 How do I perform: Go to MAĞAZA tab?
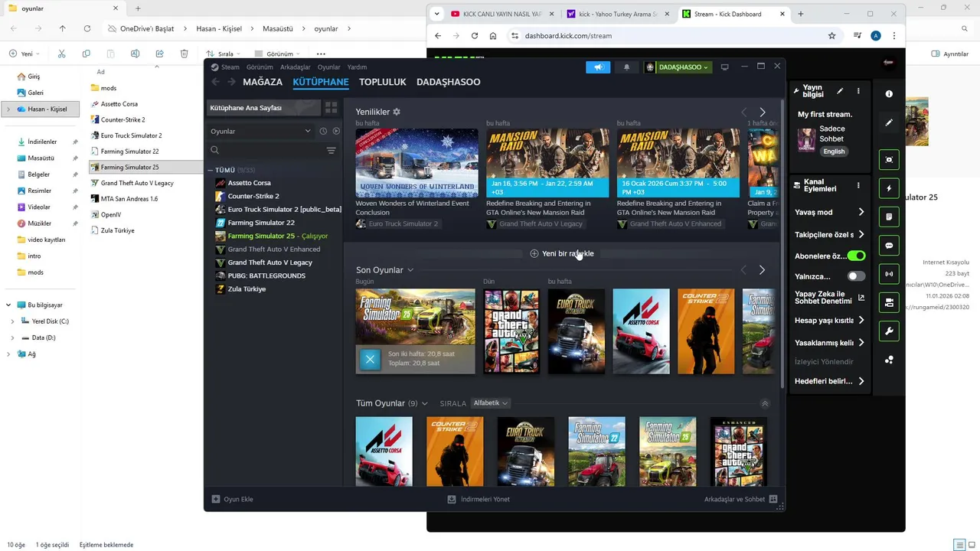pos(263,82)
